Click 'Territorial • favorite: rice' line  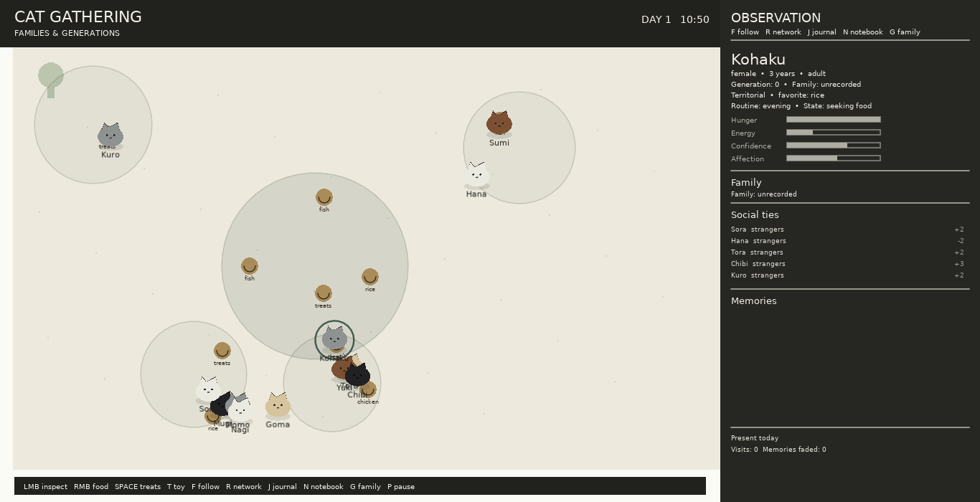[x=778, y=95]
